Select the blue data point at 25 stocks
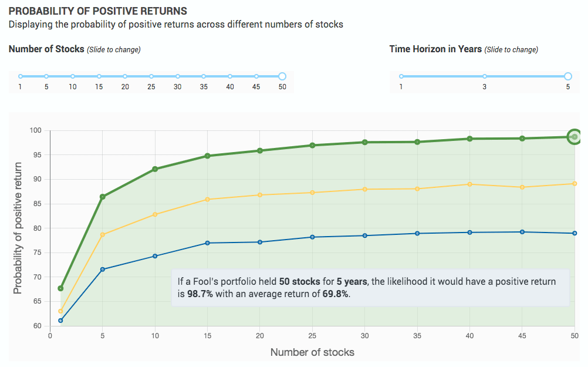Image resolution: width=588 pixels, height=367 pixels. pyautogui.click(x=312, y=237)
